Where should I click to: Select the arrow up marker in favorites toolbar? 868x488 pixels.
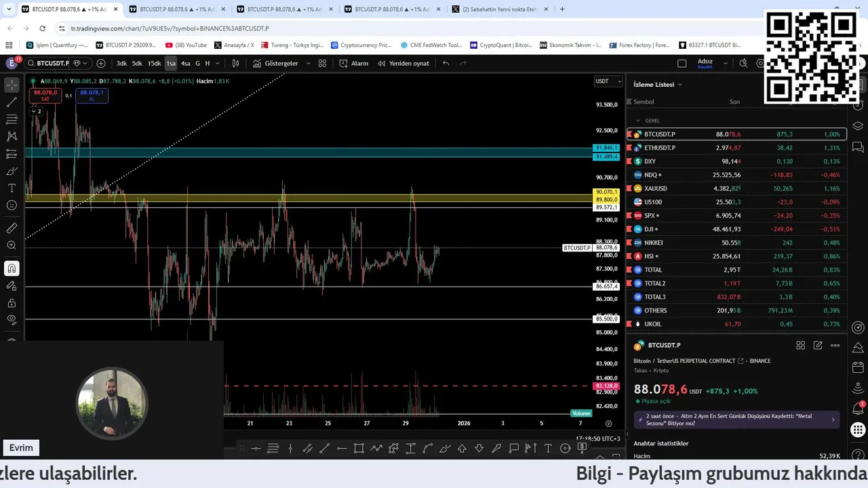[462, 448]
